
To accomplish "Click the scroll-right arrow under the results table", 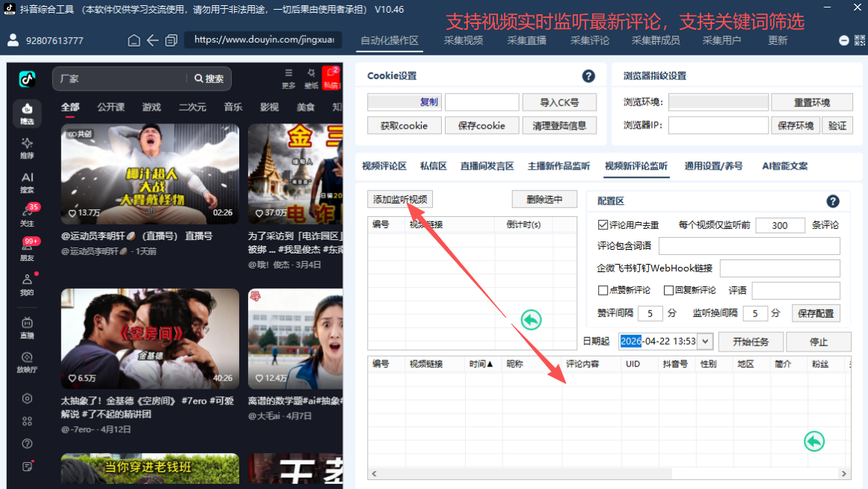I will 843,473.
